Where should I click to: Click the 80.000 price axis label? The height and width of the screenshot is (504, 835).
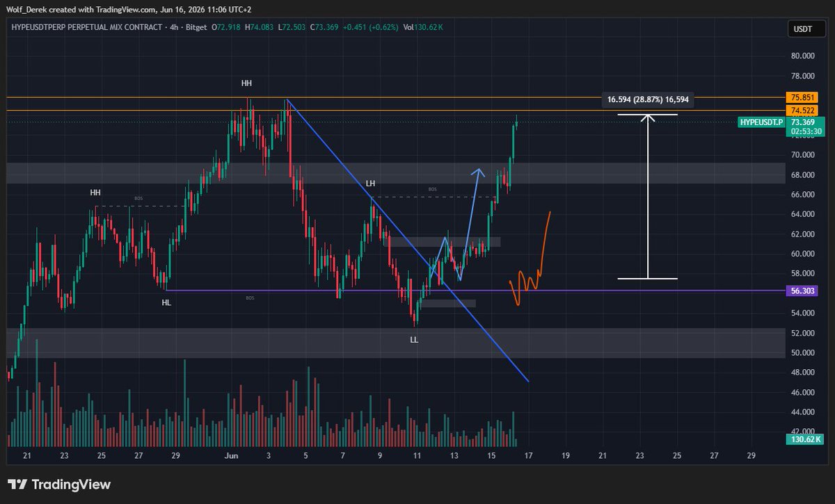802,56
